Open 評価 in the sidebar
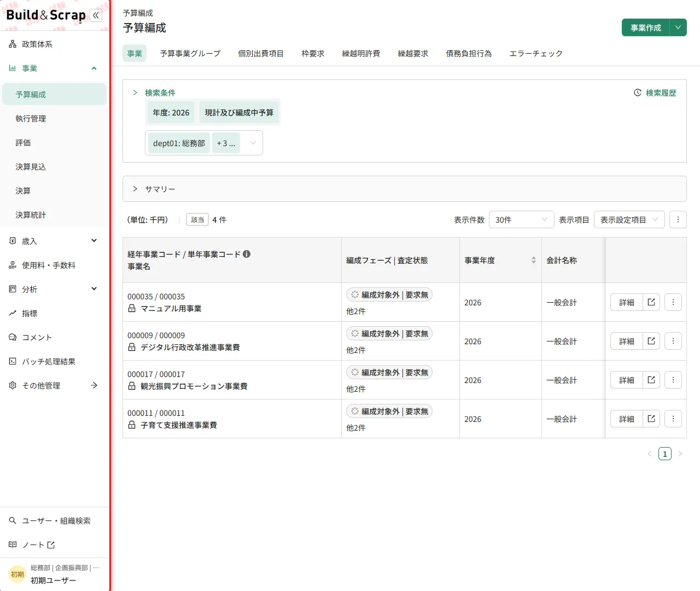 [55, 143]
